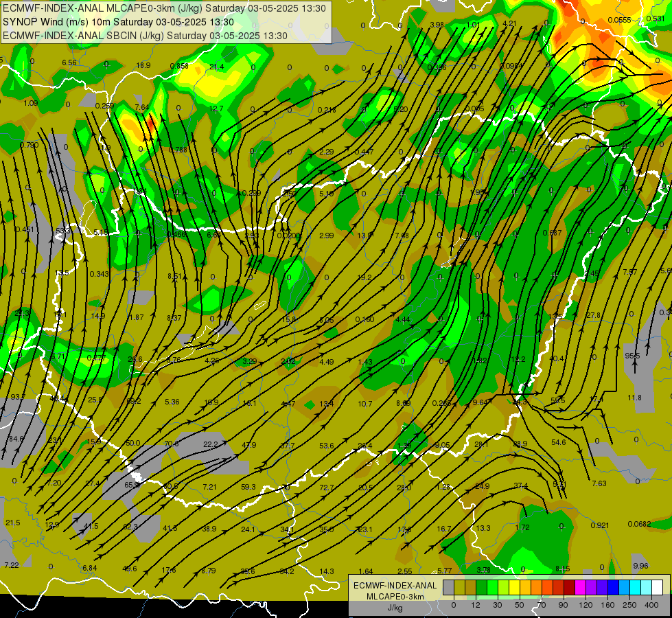Click the legend label MLCAPE0-3km
Image resolution: width=672 pixels, height=618 pixels.
pos(395,597)
